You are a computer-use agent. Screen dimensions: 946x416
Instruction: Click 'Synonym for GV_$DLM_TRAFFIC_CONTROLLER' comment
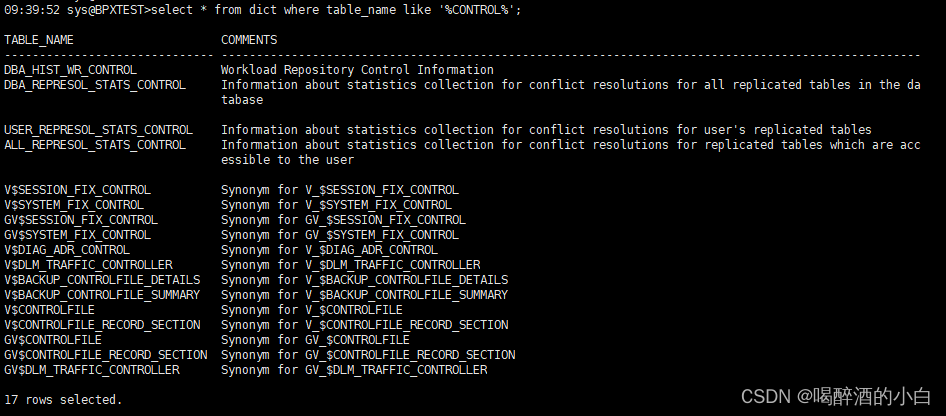click(x=354, y=370)
